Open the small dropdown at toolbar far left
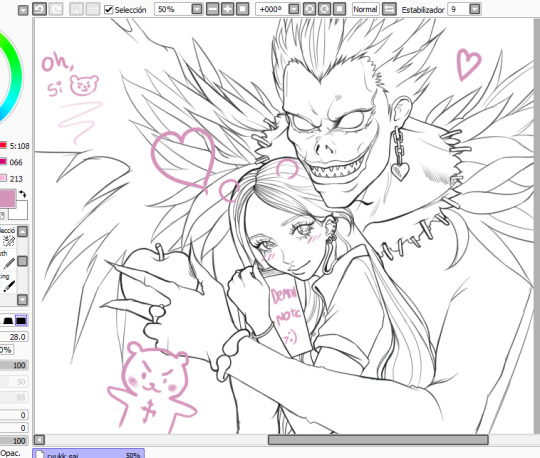 click(x=23, y=10)
